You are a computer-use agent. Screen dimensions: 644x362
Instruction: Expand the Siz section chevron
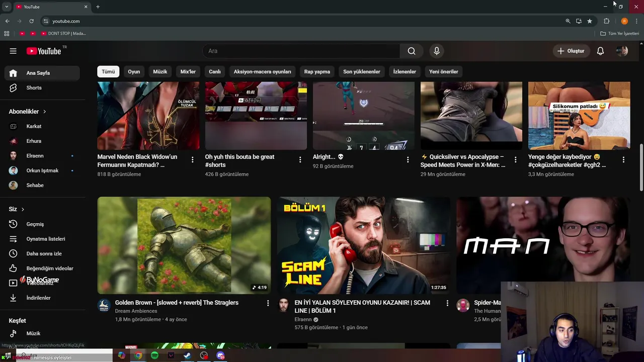[23, 209]
